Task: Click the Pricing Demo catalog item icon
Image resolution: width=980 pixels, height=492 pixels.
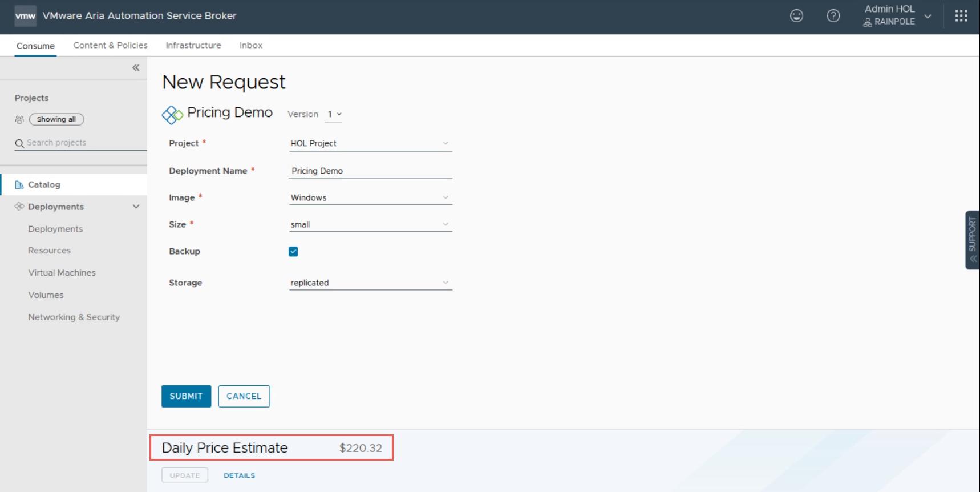Action: point(172,115)
